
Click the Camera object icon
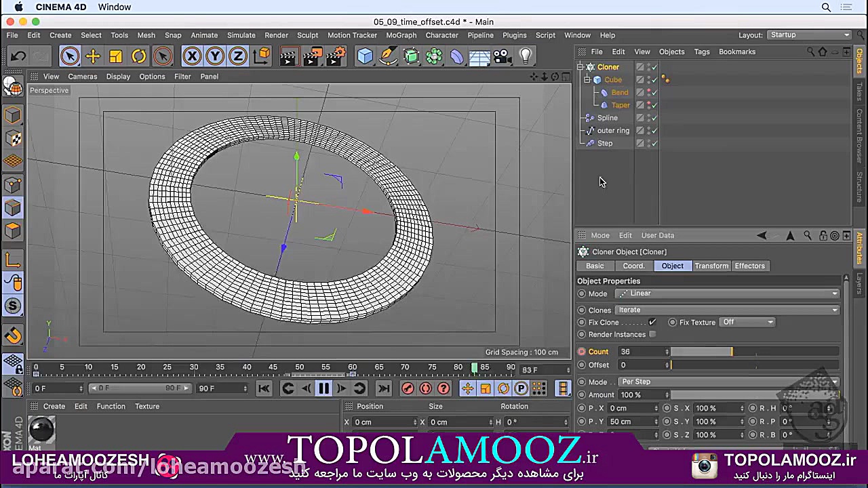click(502, 56)
